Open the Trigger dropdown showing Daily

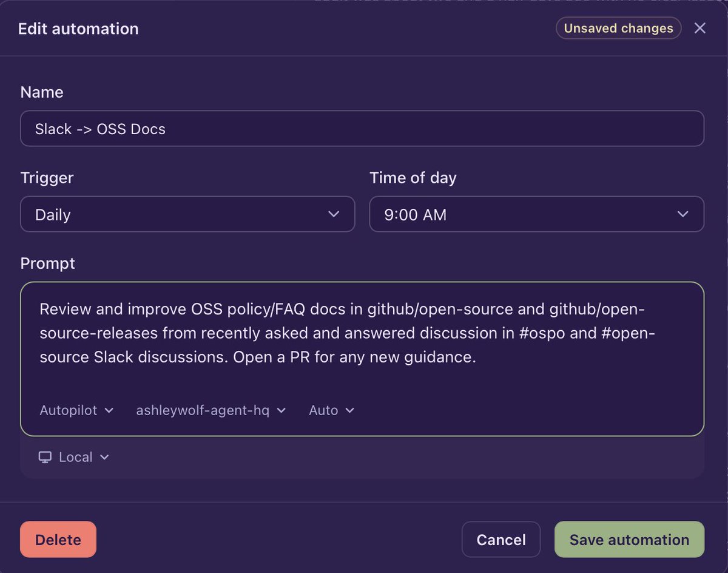click(187, 214)
